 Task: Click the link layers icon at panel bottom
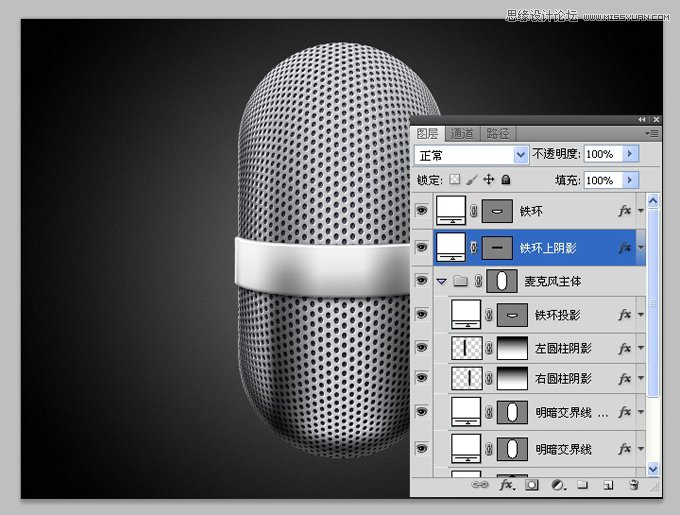[x=480, y=485]
